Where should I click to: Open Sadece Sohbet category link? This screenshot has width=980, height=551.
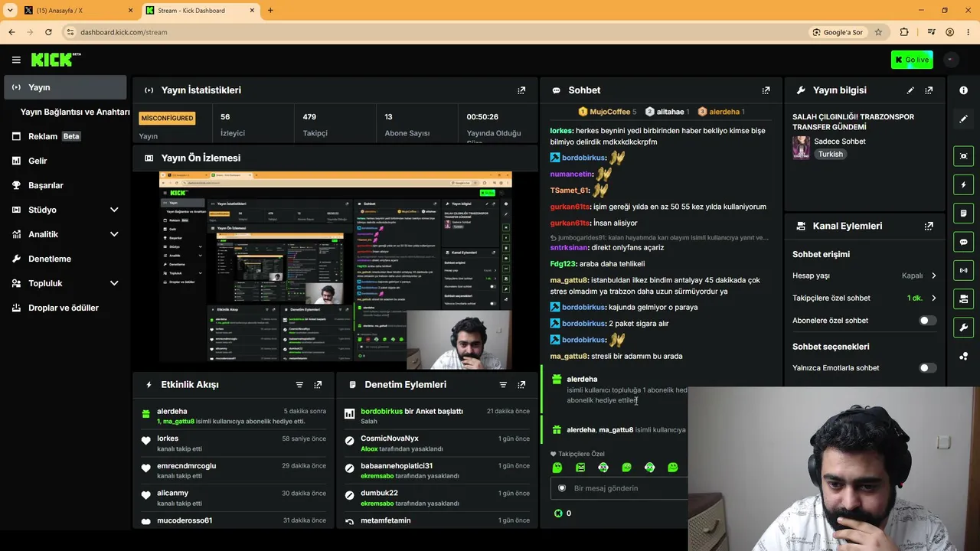[840, 142]
